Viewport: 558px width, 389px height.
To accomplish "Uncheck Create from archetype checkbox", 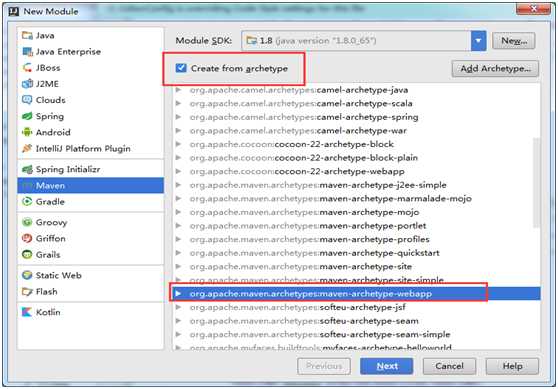I will click(181, 68).
